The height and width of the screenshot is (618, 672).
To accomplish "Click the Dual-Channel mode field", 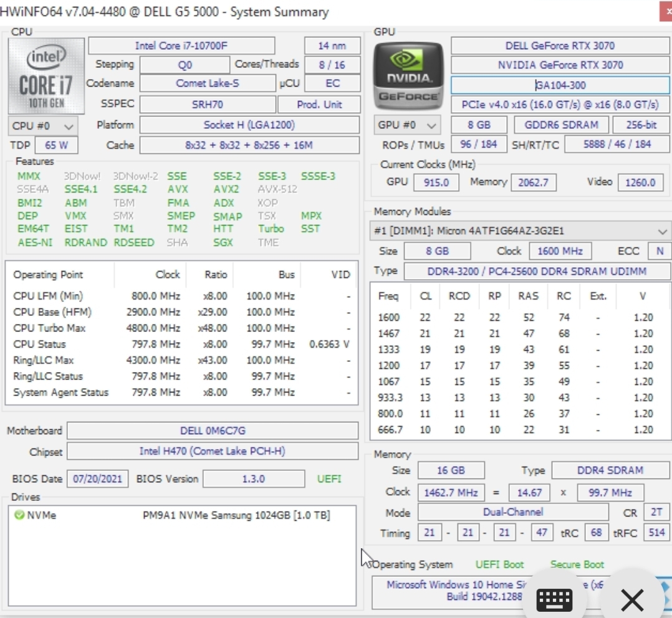I will point(513,512).
